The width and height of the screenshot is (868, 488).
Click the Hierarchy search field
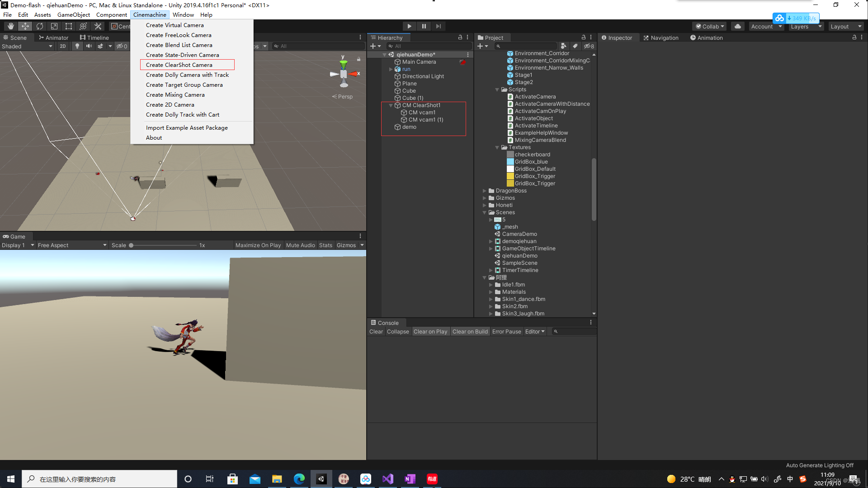(x=429, y=46)
